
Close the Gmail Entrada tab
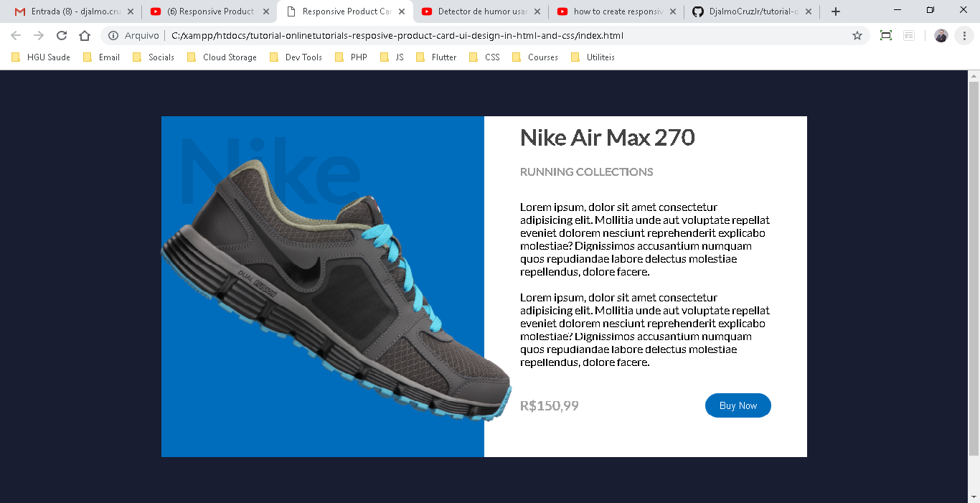pos(131,11)
